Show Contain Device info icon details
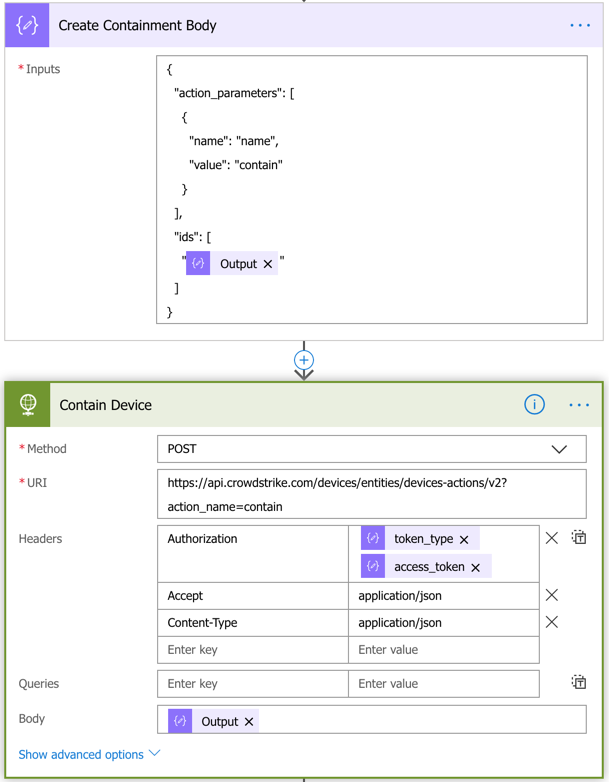 click(x=534, y=405)
